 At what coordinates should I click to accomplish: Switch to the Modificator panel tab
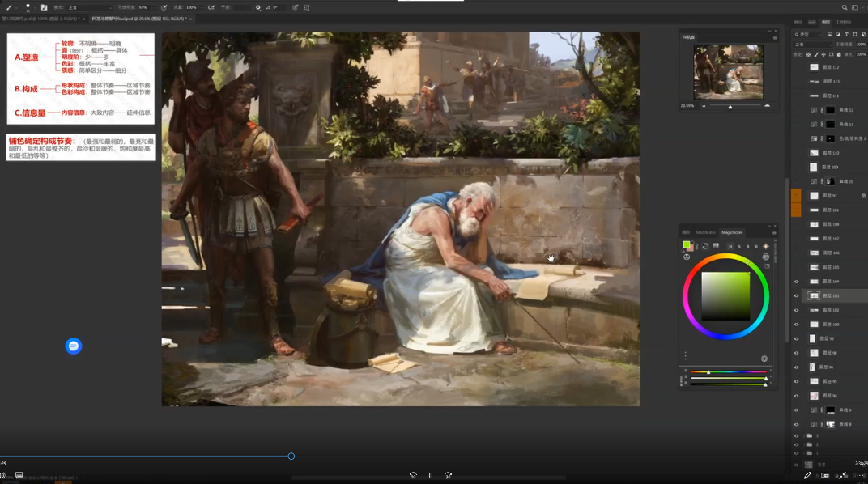tap(705, 232)
